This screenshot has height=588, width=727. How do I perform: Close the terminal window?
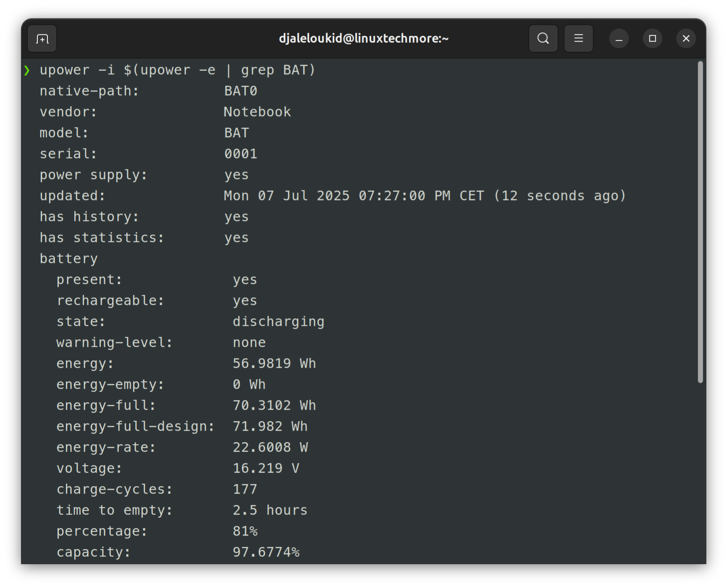coord(686,39)
